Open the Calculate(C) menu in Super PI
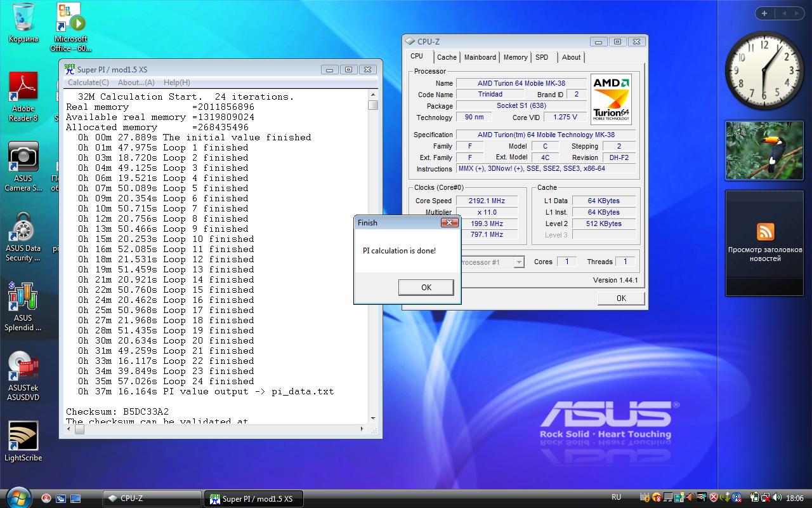Image resolution: width=812 pixels, height=508 pixels. click(88, 83)
